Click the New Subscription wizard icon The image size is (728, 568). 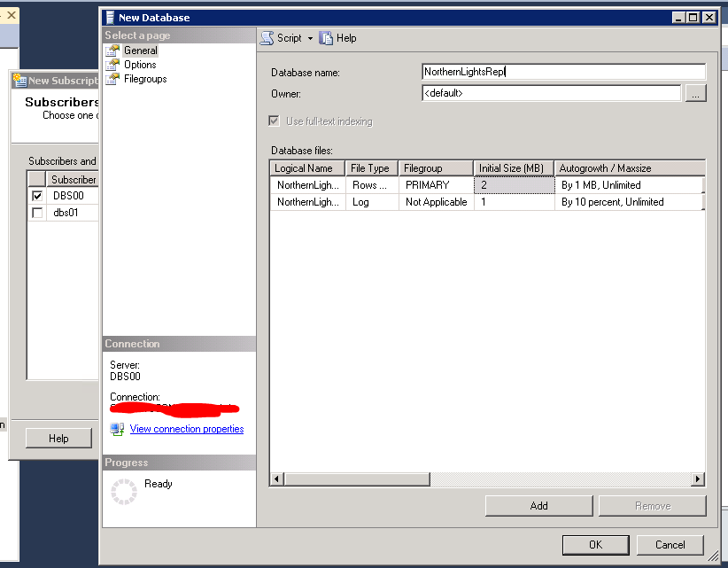(x=19, y=81)
